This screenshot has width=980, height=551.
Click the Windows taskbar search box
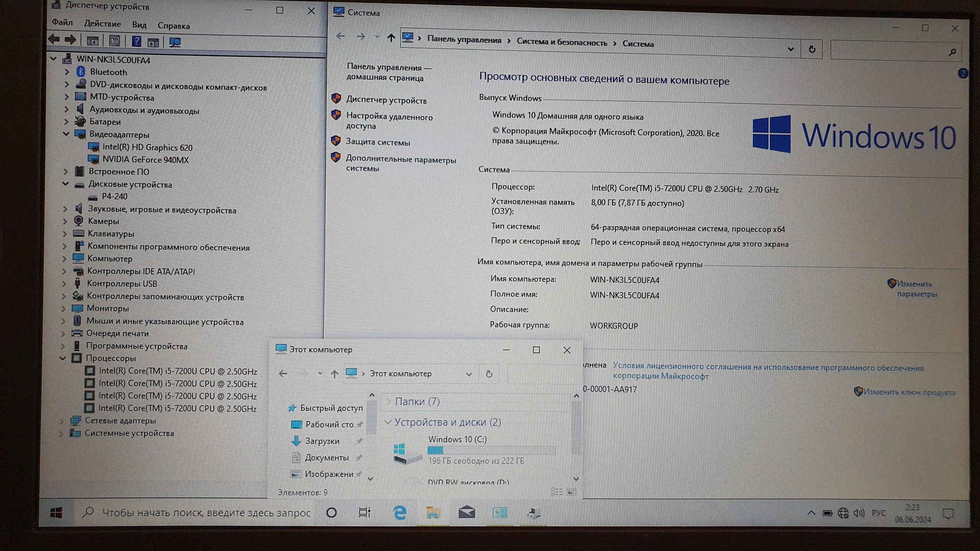pos(206,513)
